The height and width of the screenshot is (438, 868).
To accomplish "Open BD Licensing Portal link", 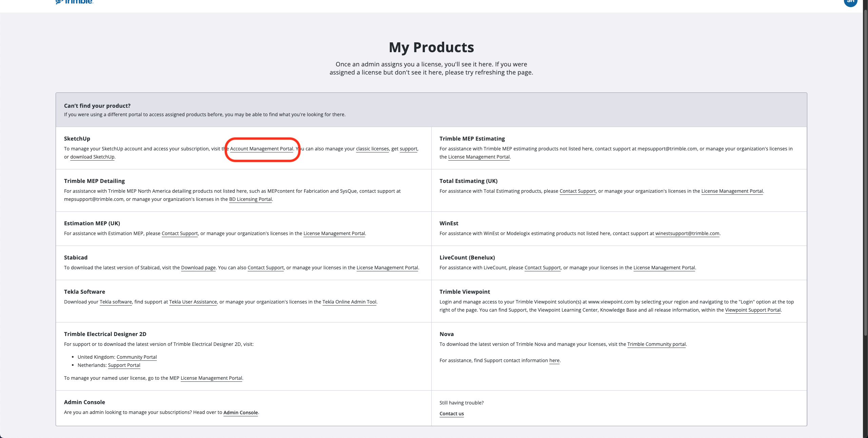I will [250, 199].
